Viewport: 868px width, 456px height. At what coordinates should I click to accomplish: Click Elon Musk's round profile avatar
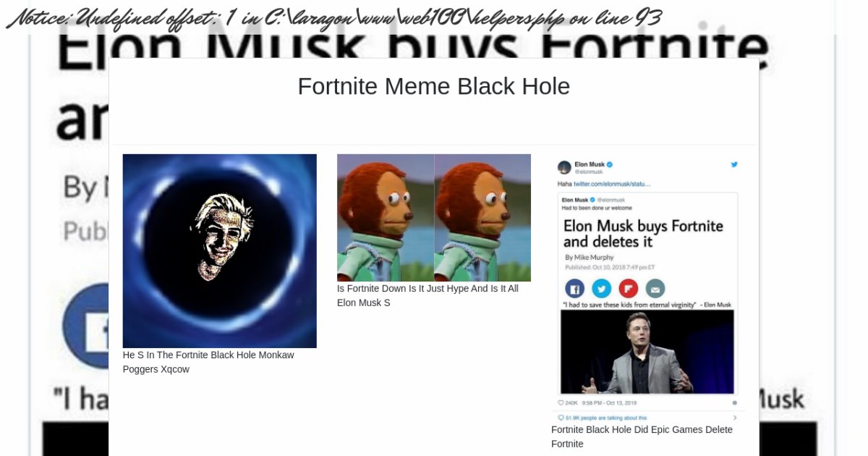click(x=564, y=168)
